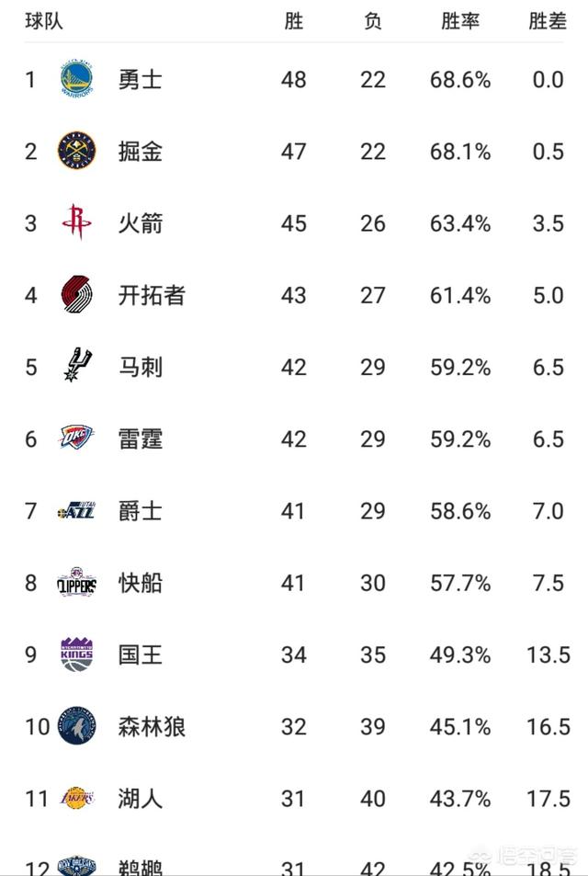Select the OKC Thunder logo

coord(76,438)
